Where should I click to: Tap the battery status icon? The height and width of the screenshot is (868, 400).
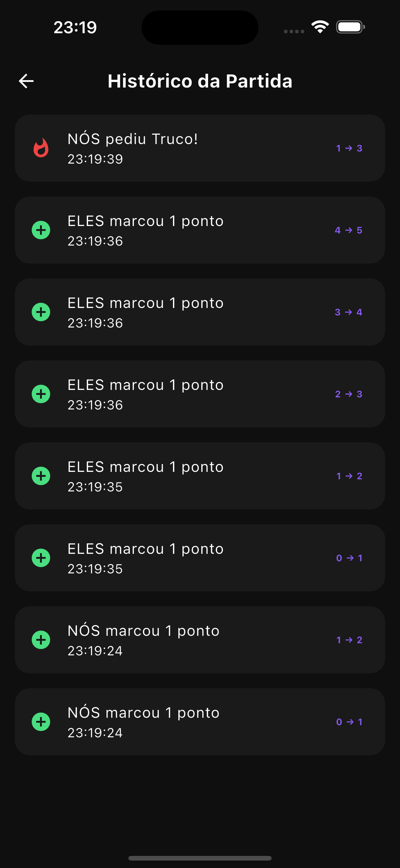click(350, 27)
